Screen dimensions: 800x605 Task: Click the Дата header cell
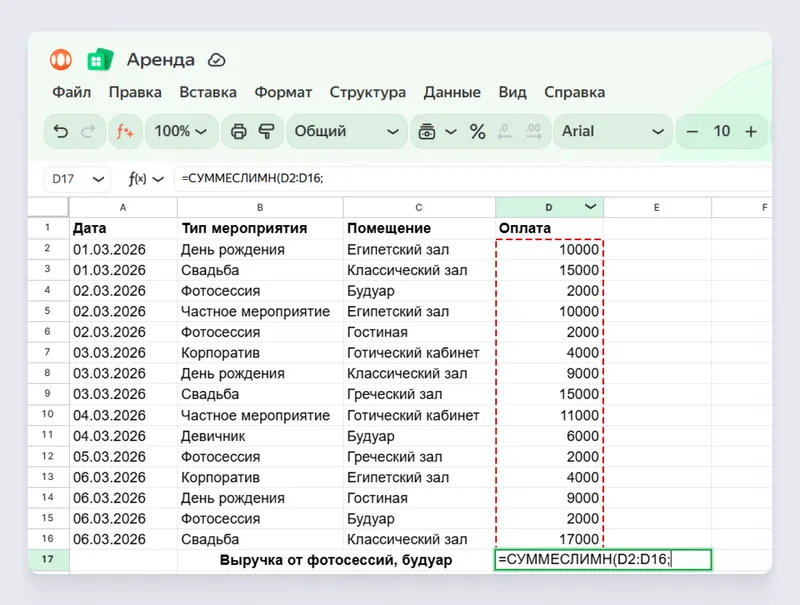[x=123, y=228]
